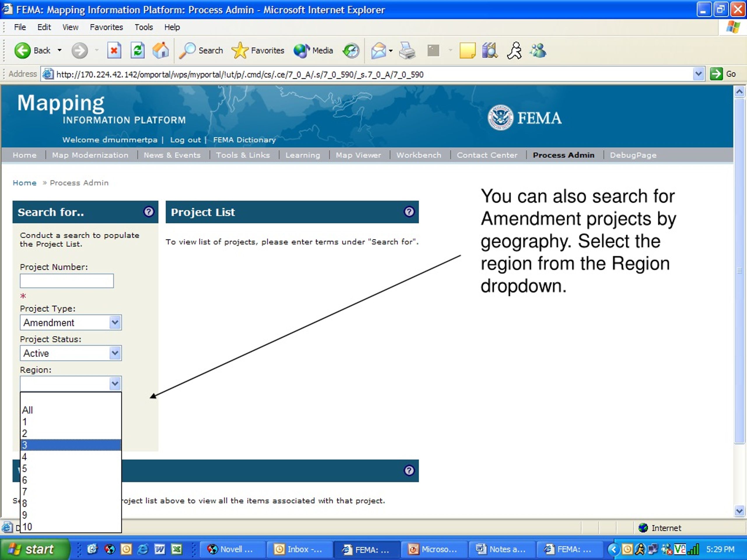Select region 3 in the dropdown list
Image resolution: width=747 pixels, height=560 pixels.
71,445
